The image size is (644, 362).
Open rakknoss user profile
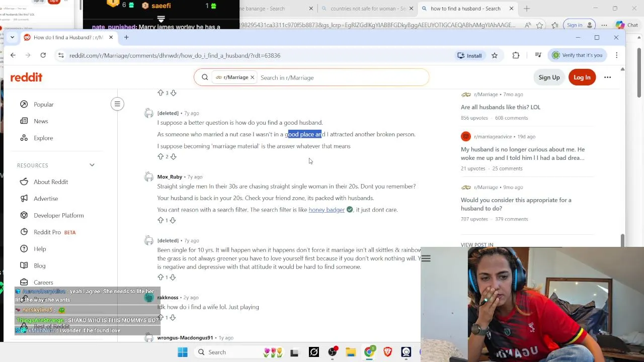168,298
